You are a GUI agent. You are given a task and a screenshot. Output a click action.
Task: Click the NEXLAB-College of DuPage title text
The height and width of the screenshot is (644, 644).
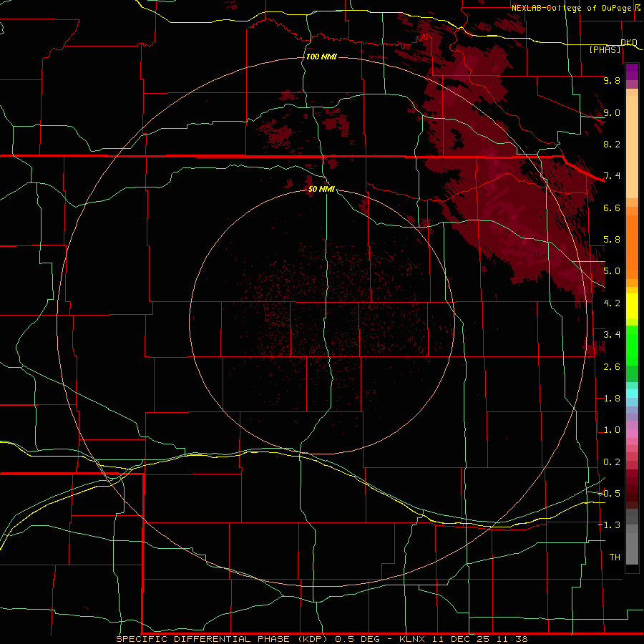coord(572,8)
